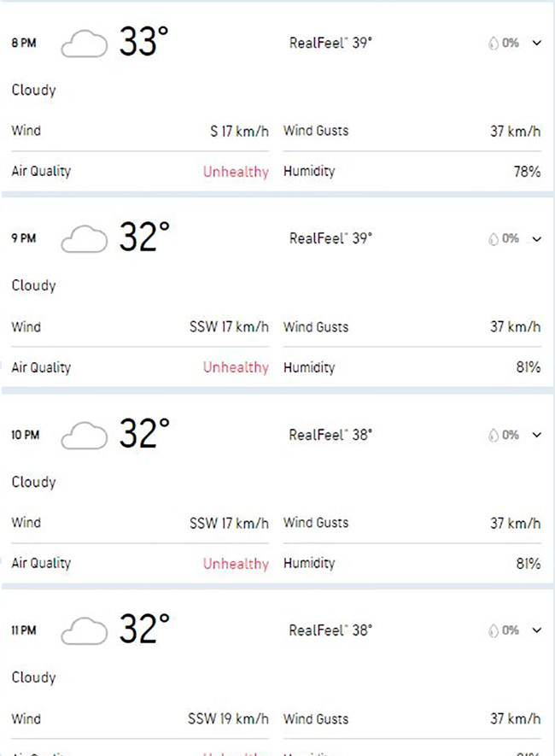Click the 10 PM time label
The height and width of the screenshot is (756, 555).
click(24, 436)
